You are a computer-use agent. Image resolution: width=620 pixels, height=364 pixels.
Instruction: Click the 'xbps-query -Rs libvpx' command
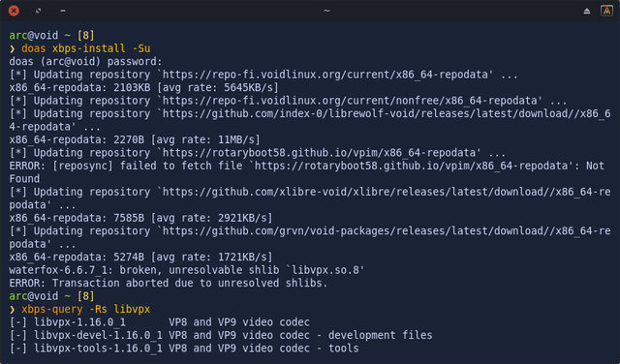tap(86, 310)
